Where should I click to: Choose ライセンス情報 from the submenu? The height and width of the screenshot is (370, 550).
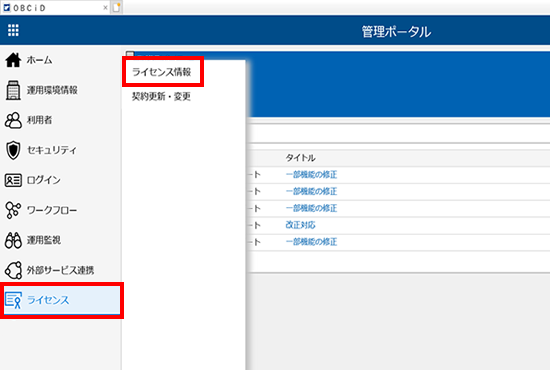click(162, 72)
